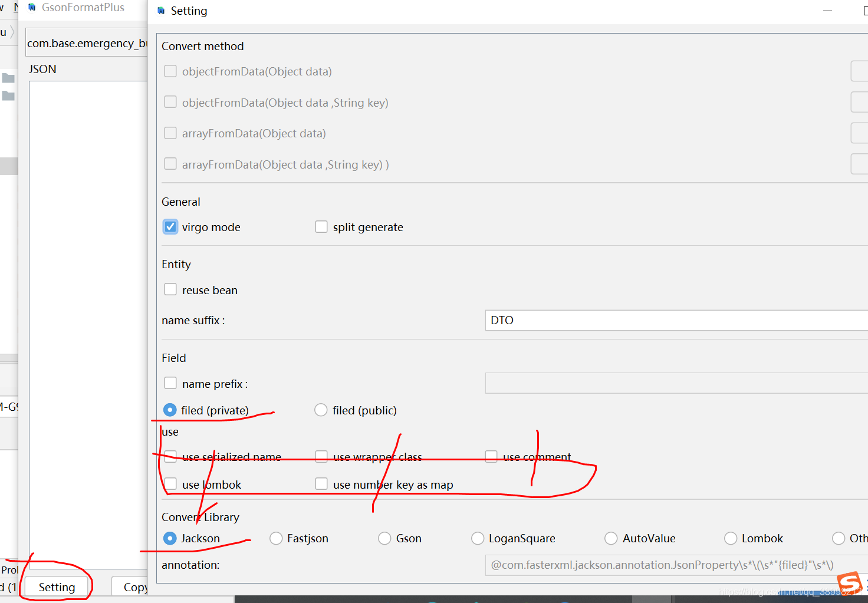Enable split generate
The width and height of the screenshot is (868, 603).
321,226
